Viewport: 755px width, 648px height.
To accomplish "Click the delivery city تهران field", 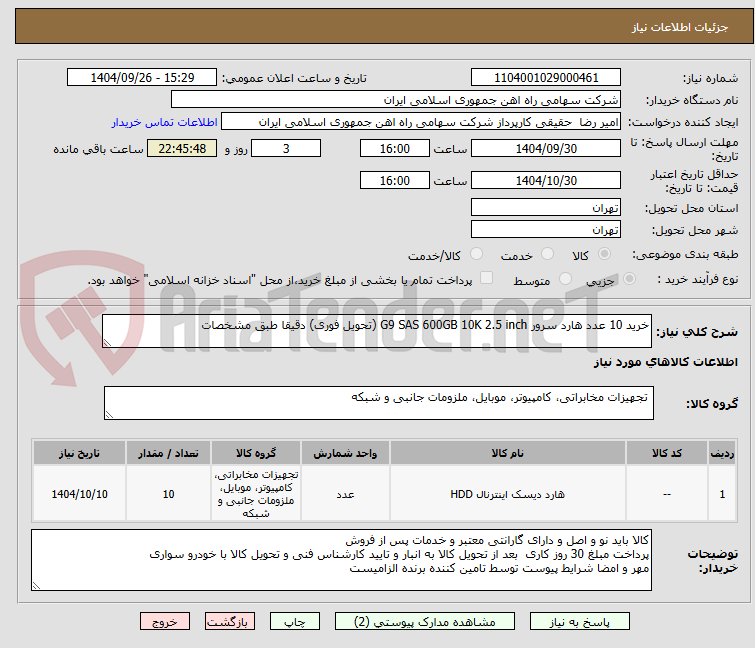I will point(546,230).
